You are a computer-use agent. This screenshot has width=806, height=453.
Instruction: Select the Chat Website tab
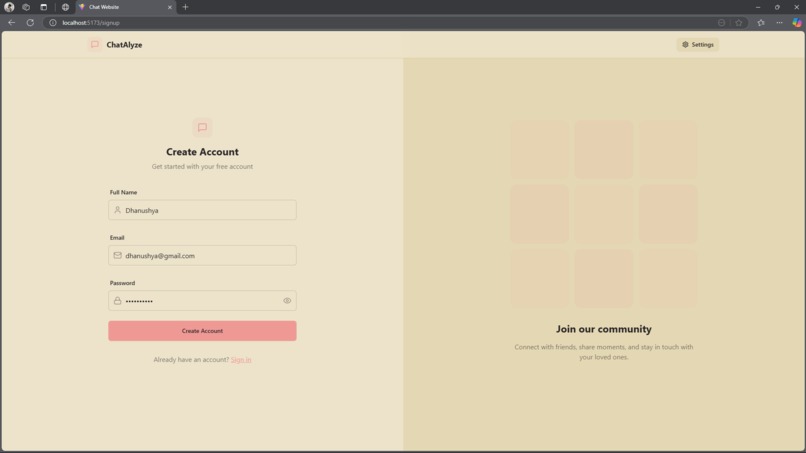125,7
